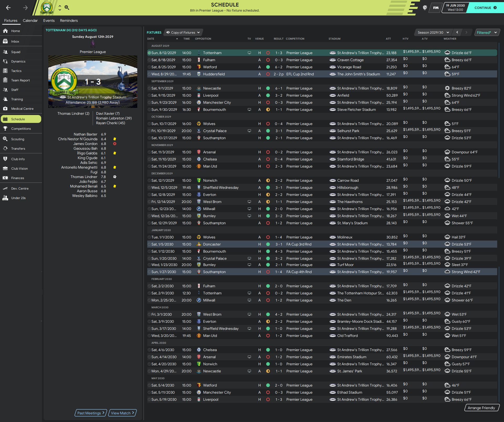
Task: Open Finances section
Action: 21,178
